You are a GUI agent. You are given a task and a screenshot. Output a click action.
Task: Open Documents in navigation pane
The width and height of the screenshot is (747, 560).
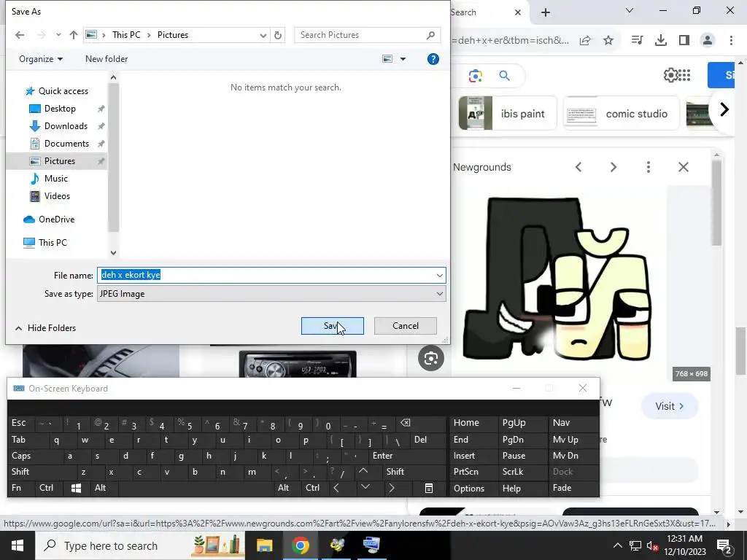pos(66,144)
